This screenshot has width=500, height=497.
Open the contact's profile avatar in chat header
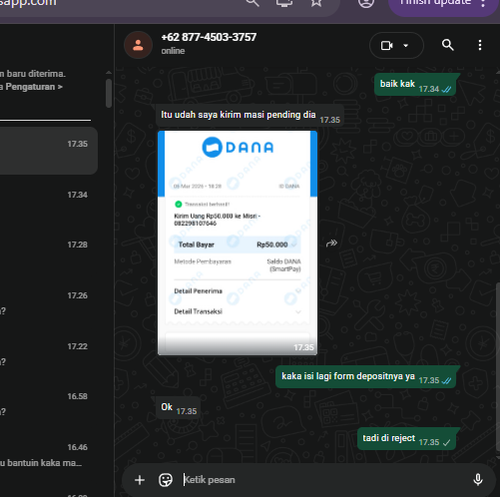pos(138,45)
